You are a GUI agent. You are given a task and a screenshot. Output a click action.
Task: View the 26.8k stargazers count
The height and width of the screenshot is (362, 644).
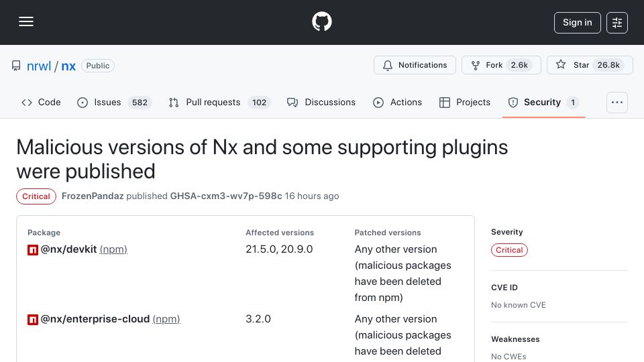(608, 65)
